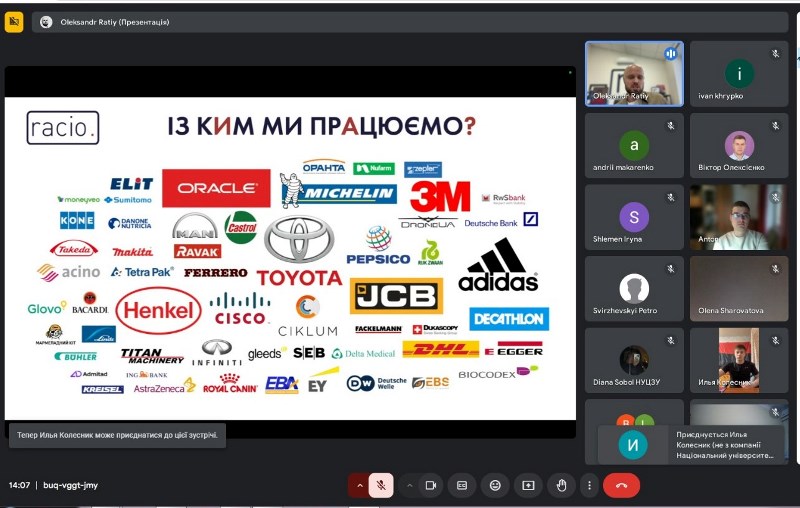
Task: Raise your hand
Action: [561, 486]
